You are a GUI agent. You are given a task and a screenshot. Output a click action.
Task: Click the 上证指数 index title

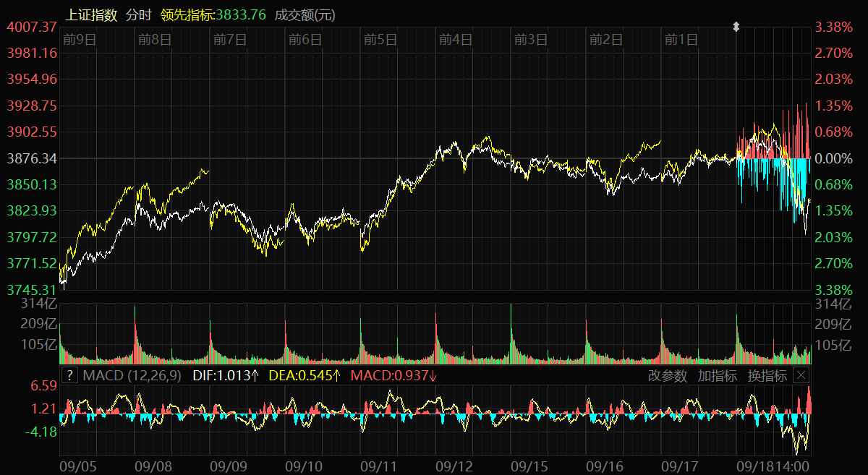91,14
